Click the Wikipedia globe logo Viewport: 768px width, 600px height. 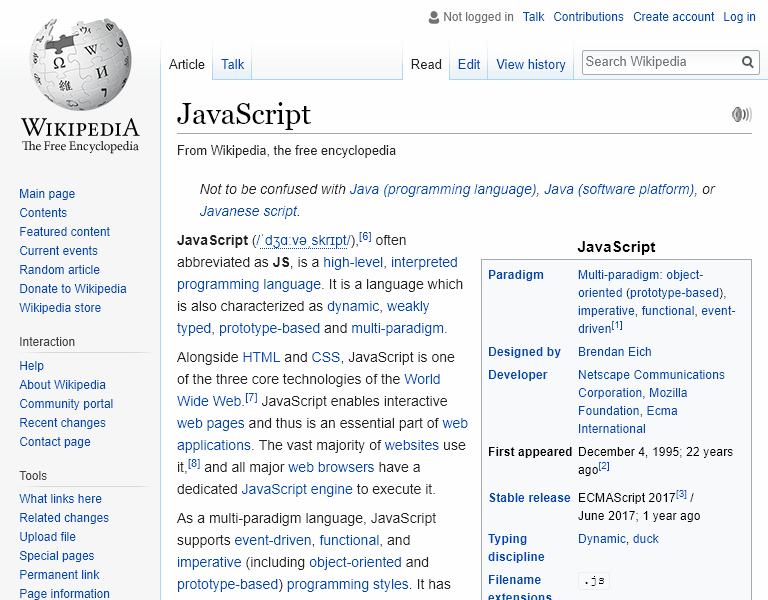click(x=80, y=64)
